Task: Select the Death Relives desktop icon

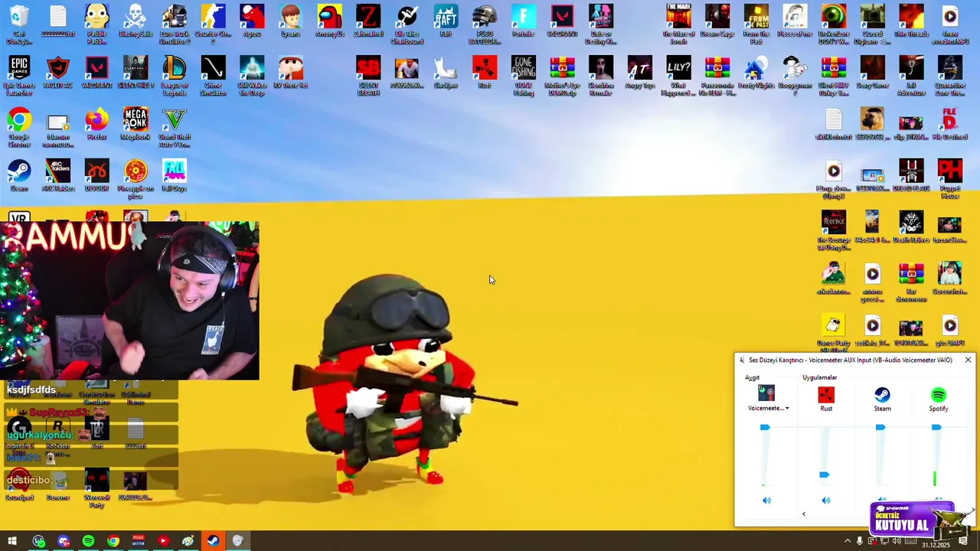Action: click(x=911, y=227)
